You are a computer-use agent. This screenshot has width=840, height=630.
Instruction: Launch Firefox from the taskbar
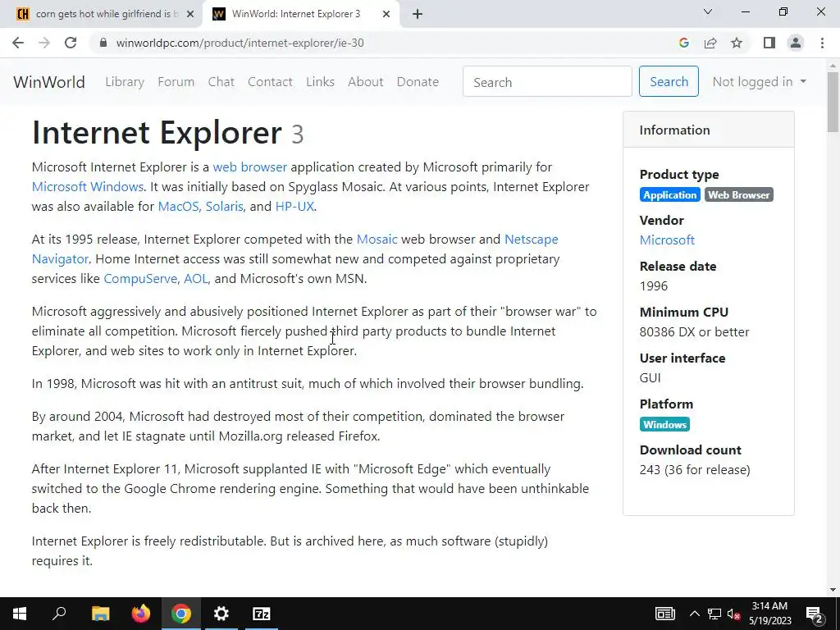point(141,614)
